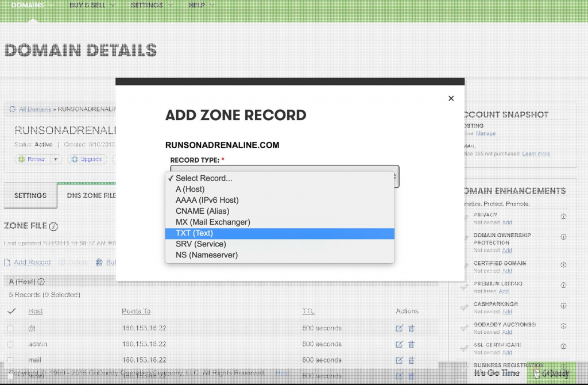The image size is (588, 385).
Task: Open the Manage hosting link
Action: [486, 133]
